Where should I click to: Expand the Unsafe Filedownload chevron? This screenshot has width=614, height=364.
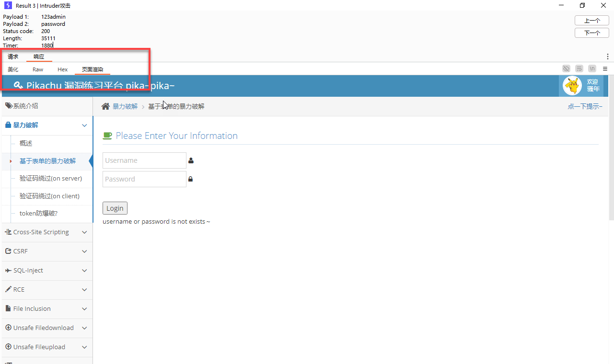pyautogui.click(x=85, y=328)
